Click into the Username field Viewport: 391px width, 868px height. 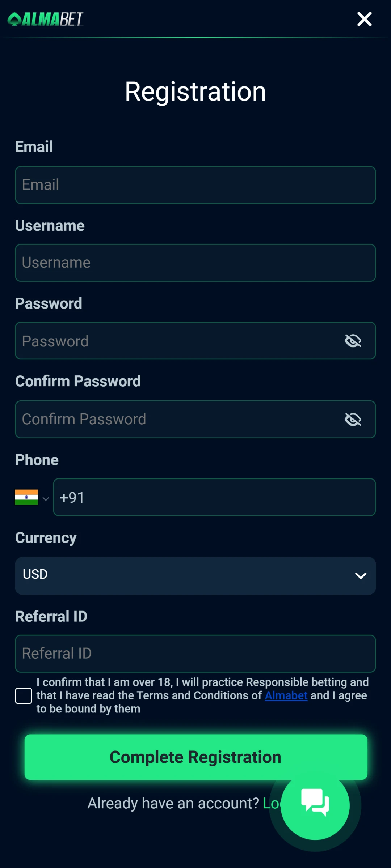(x=195, y=263)
